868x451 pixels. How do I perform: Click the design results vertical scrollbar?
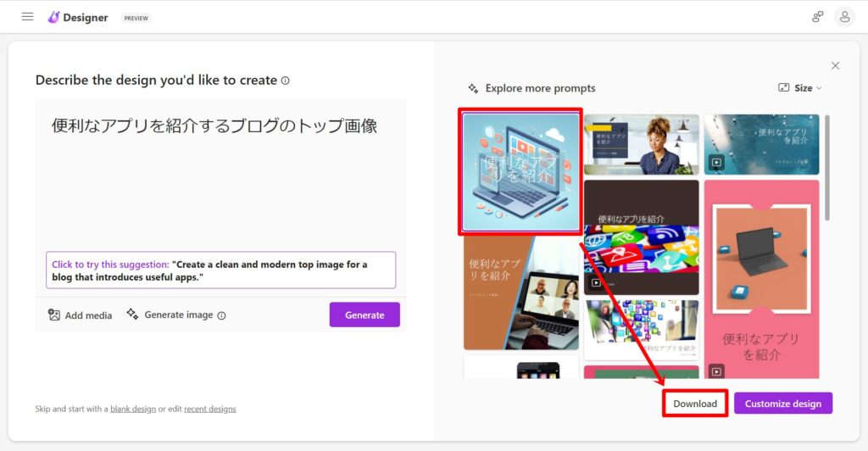[827, 168]
